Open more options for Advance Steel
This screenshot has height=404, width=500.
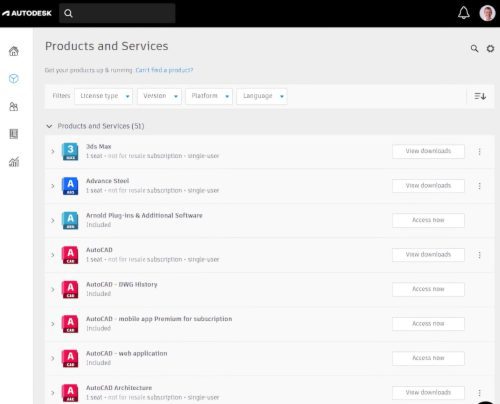pyautogui.click(x=479, y=186)
